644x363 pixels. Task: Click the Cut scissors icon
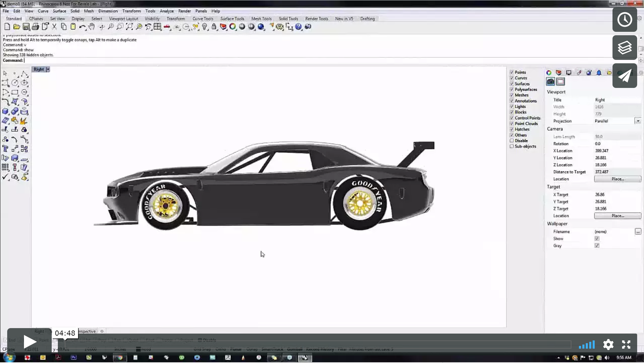coord(54,27)
